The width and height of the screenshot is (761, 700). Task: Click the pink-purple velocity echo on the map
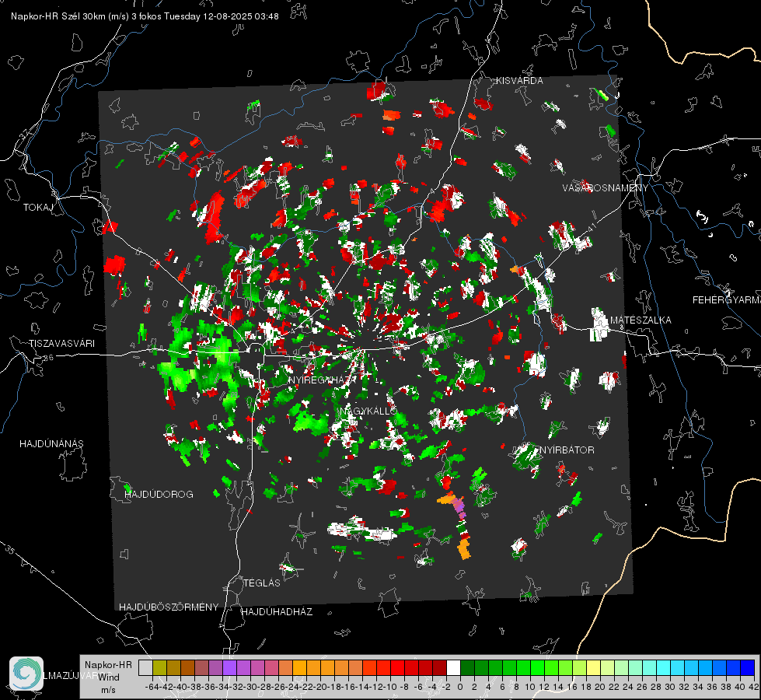[459, 507]
